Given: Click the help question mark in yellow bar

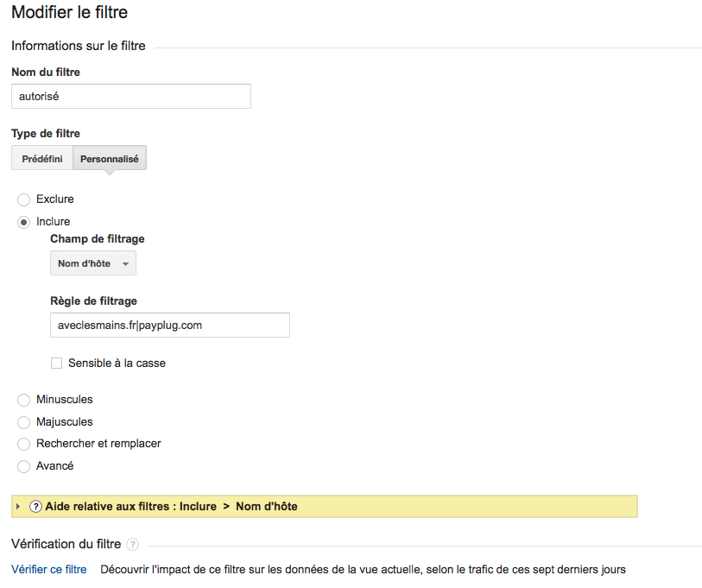Looking at the screenshot, I should (x=35, y=507).
